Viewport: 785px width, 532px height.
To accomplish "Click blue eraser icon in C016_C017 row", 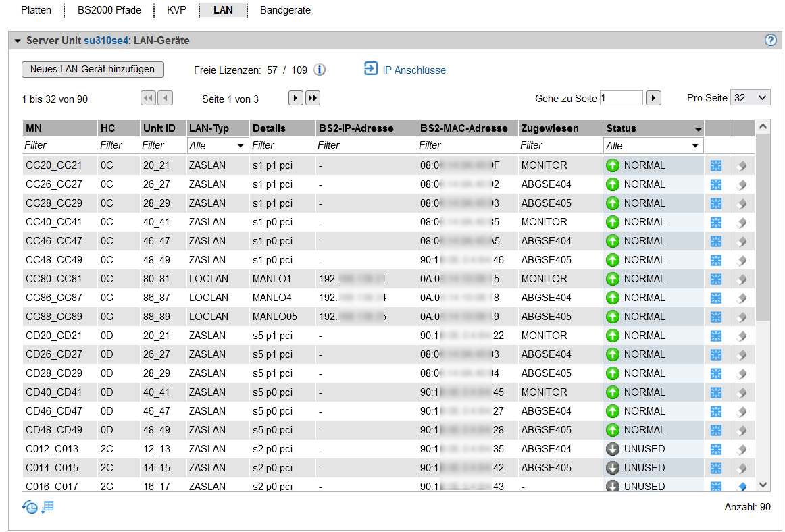I will coord(741,487).
